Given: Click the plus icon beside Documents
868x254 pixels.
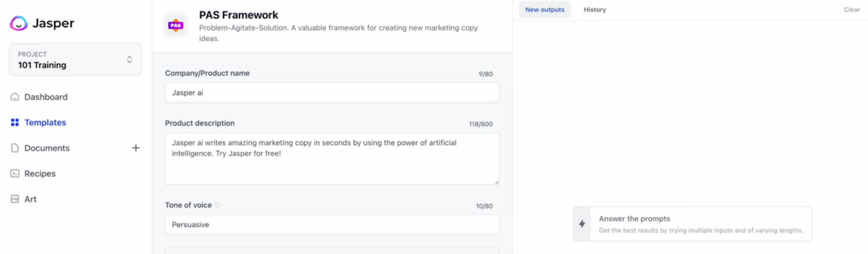Looking at the screenshot, I should click(x=136, y=148).
